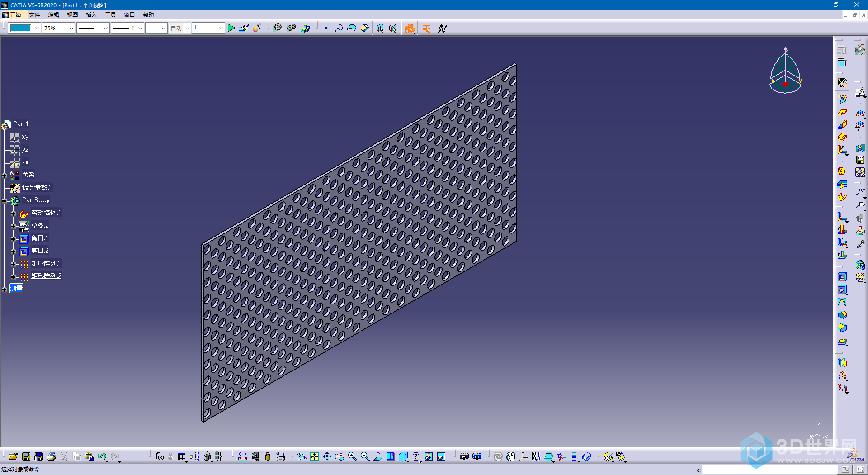The image size is (868, 475).
Task: Click the Rectangular Pattern tool icon
Action: pos(842,375)
